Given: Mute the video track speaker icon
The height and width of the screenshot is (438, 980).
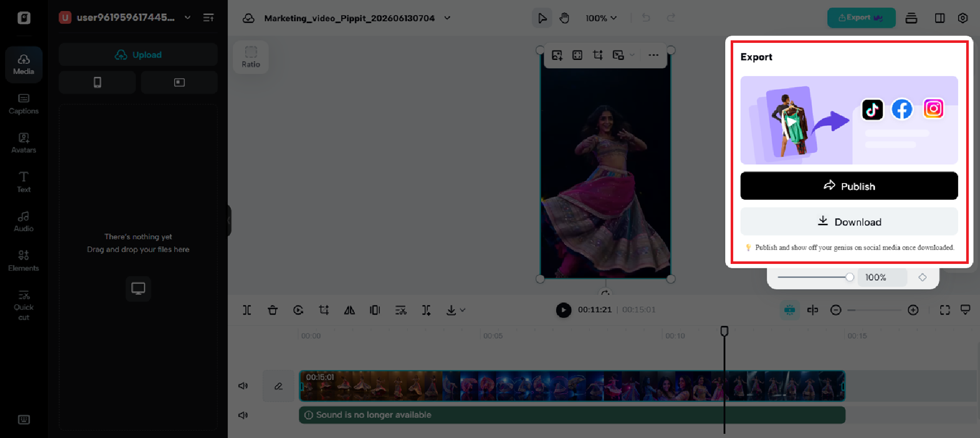Looking at the screenshot, I should point(243,386).
